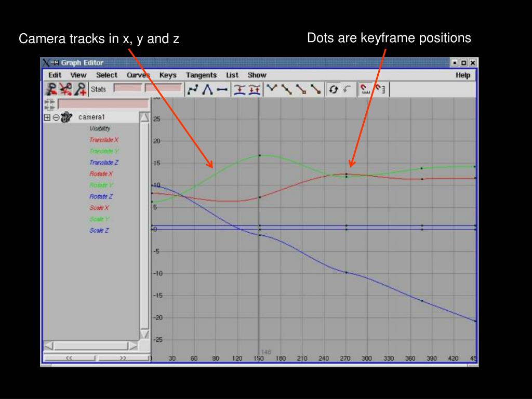Click the unify tangents icon
This screenshot has width=532, height=399.
pyautogui.click(x=287, y=89)
